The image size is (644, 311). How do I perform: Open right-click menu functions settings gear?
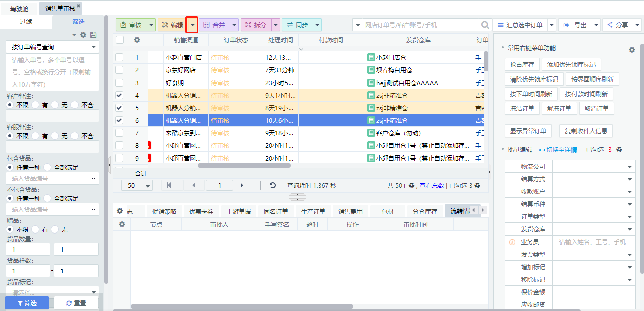632,50
